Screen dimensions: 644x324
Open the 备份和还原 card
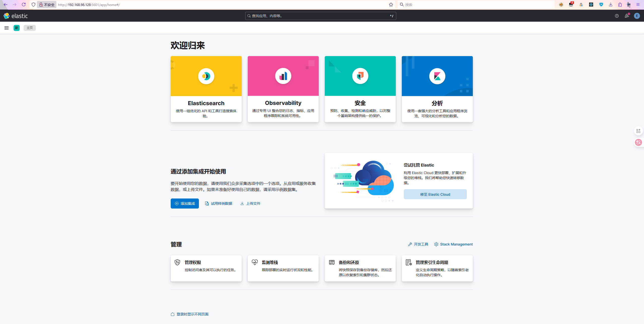[360, 268]
